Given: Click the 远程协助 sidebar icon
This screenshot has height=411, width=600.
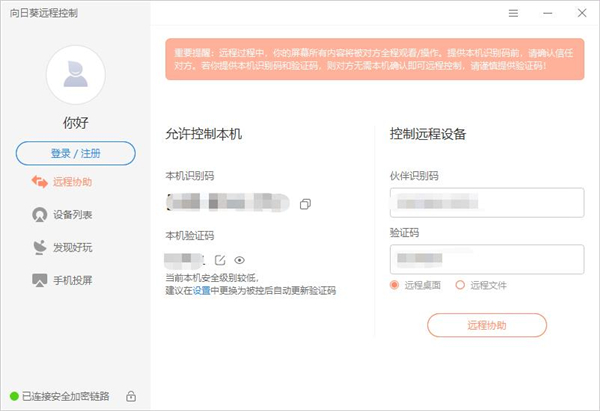Looking at the screenshot, I should click(40, 182).
